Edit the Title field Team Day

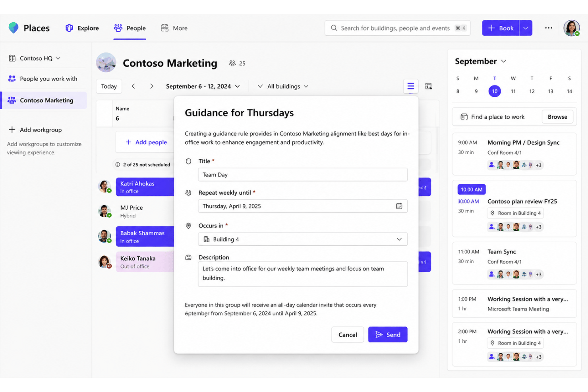[x=303, y=175]
